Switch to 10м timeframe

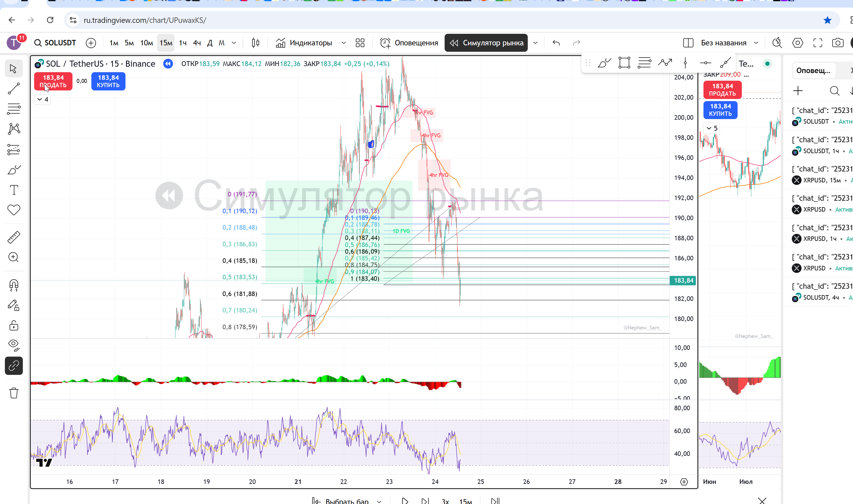[x=146, y=43]
